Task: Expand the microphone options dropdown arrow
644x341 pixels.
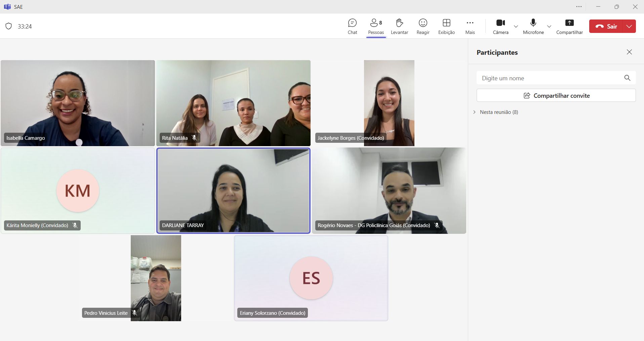Action: pyautogui.click(x=549, y=26)
